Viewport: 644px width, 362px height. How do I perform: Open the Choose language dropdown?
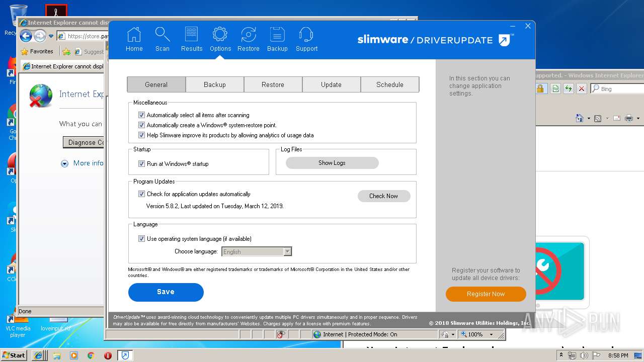(x=257, y=251)
